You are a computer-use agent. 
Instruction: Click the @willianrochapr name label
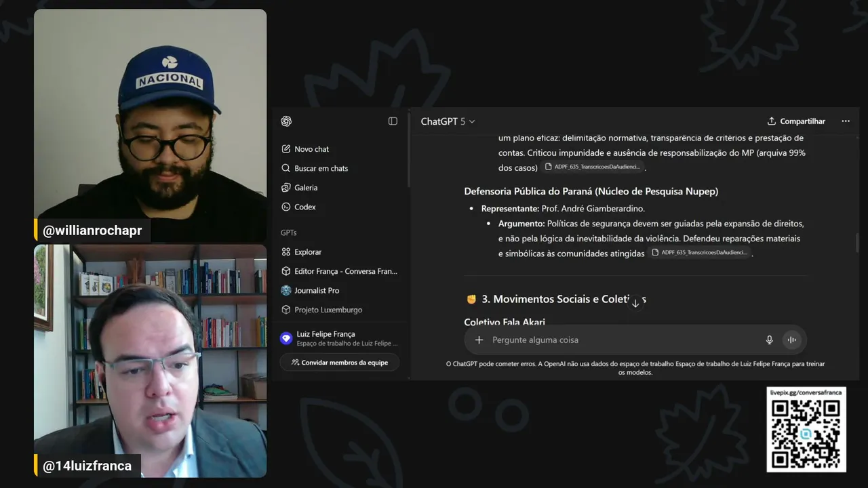92,230
